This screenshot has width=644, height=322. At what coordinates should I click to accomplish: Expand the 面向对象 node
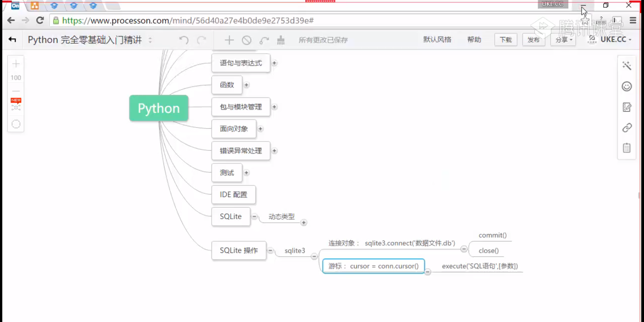pyautogui.click(x=260, y=129)
